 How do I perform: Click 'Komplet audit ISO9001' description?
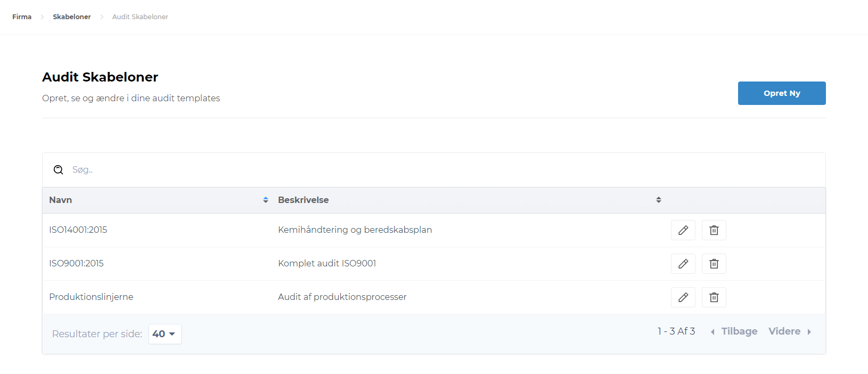point(327,264)
